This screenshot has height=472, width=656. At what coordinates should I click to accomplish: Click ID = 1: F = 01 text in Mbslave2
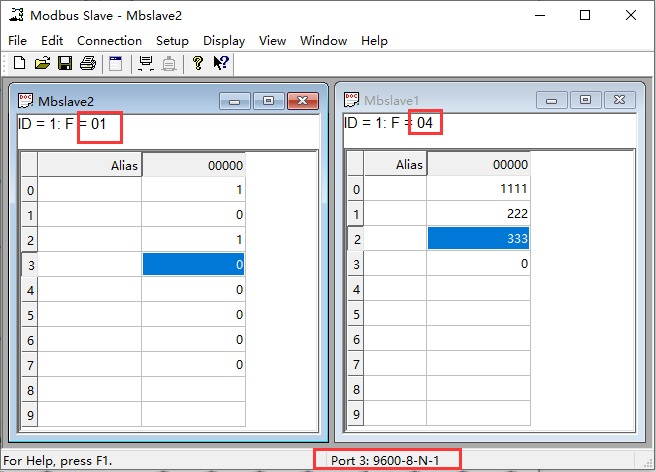pos(62,124)
